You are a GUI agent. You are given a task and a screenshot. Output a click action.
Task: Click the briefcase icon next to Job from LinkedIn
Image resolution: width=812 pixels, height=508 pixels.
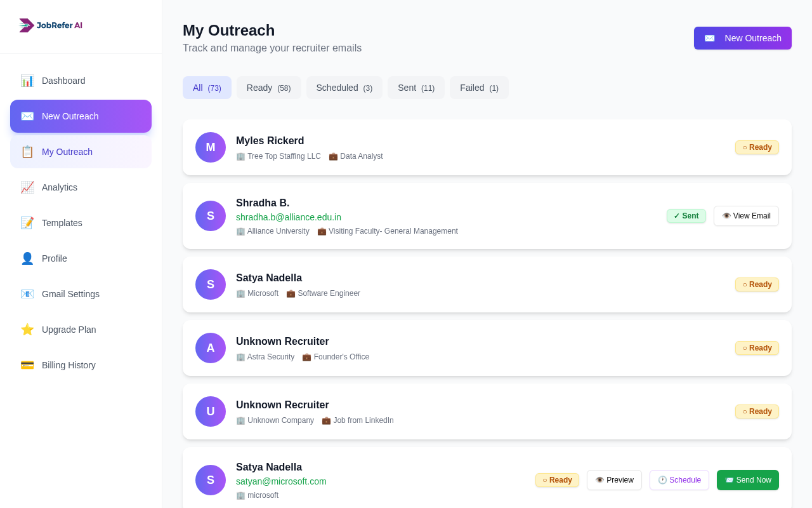[326, 420]
